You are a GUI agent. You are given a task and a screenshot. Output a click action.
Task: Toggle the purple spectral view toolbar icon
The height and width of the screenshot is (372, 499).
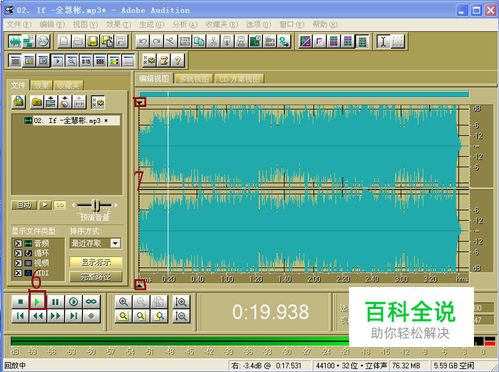click(305, 42)
